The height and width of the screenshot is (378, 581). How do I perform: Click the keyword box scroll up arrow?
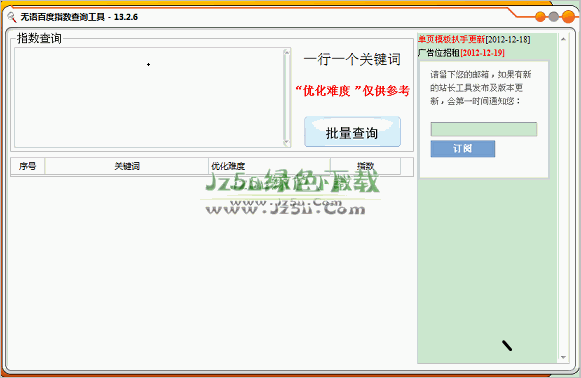[x=286, y=52]
